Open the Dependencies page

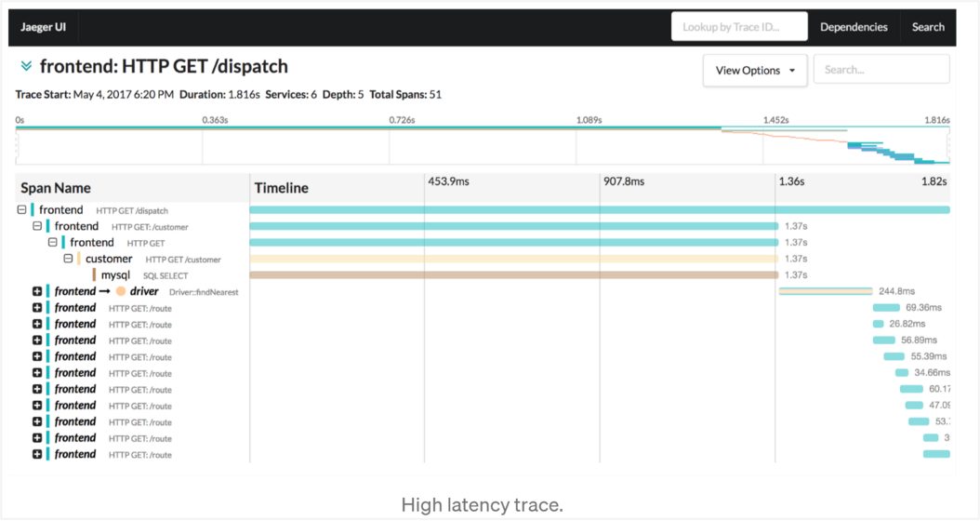[x=854, y=27]
